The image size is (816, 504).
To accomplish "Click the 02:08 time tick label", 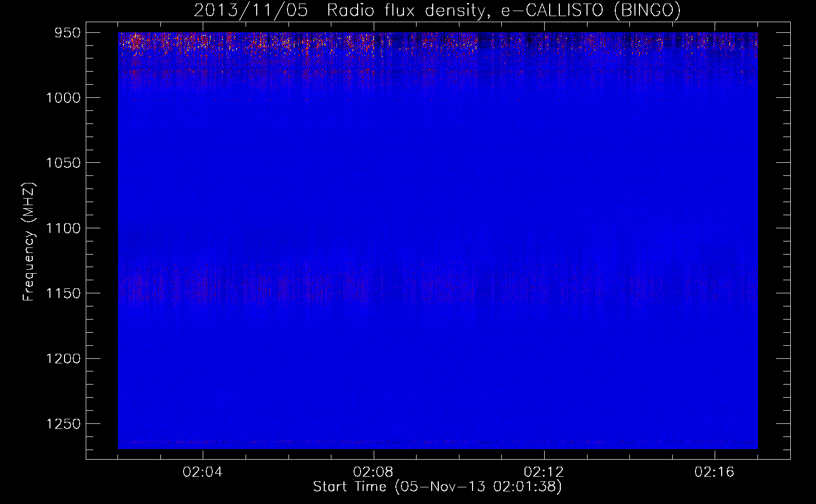I will pos(373,472).
